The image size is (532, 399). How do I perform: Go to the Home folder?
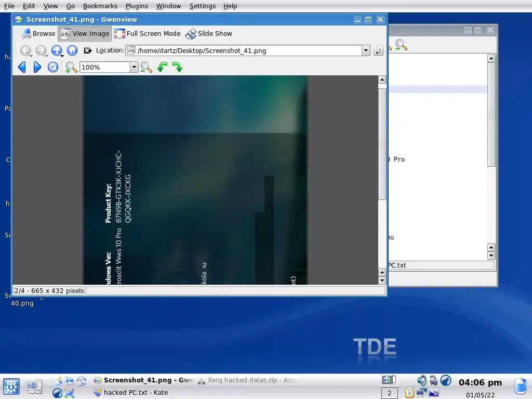(72, 50)
